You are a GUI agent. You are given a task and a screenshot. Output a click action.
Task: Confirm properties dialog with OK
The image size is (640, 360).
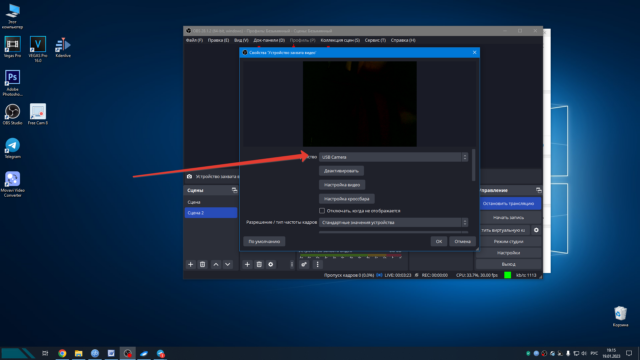point(439,242)
